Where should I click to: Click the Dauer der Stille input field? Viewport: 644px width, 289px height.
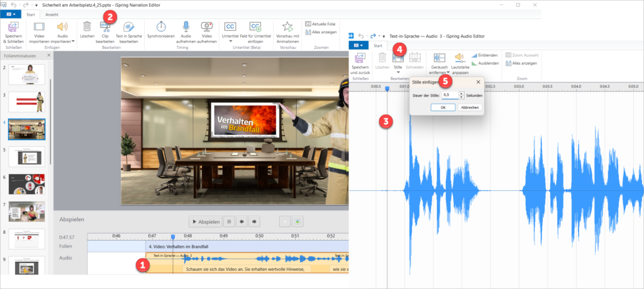[x=450, y=95]
